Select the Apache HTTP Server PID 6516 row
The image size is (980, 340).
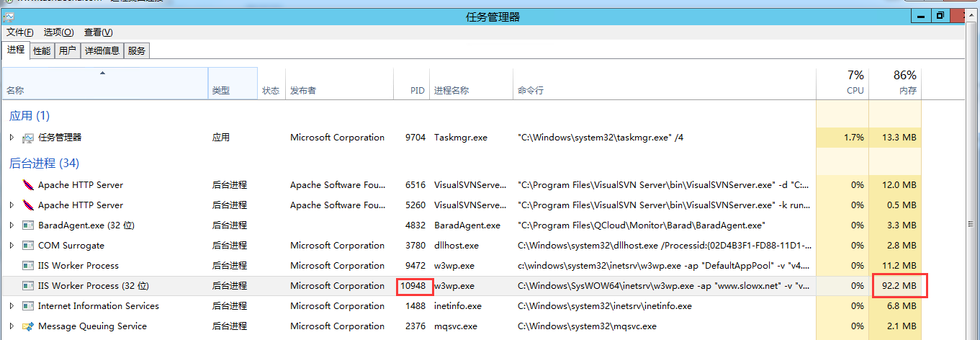click(x=462, y=185)
